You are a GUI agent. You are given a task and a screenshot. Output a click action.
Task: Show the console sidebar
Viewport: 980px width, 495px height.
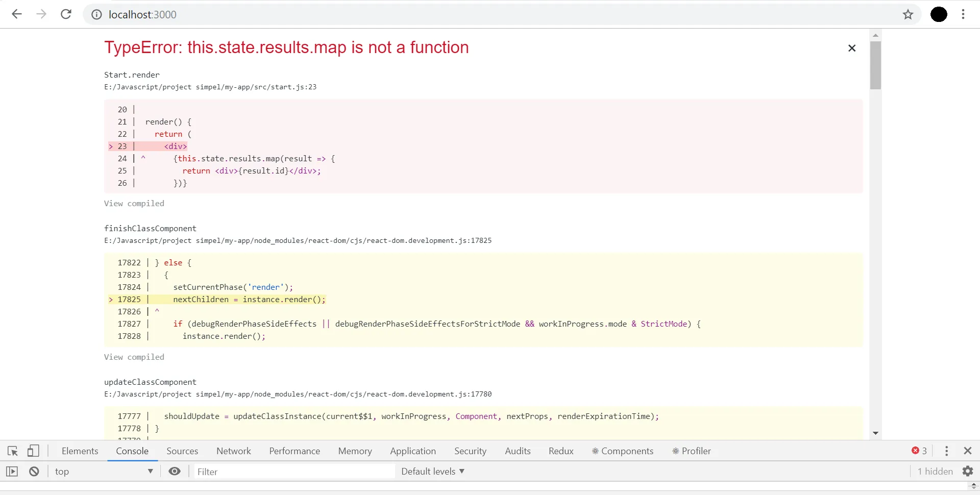point(12,472)
